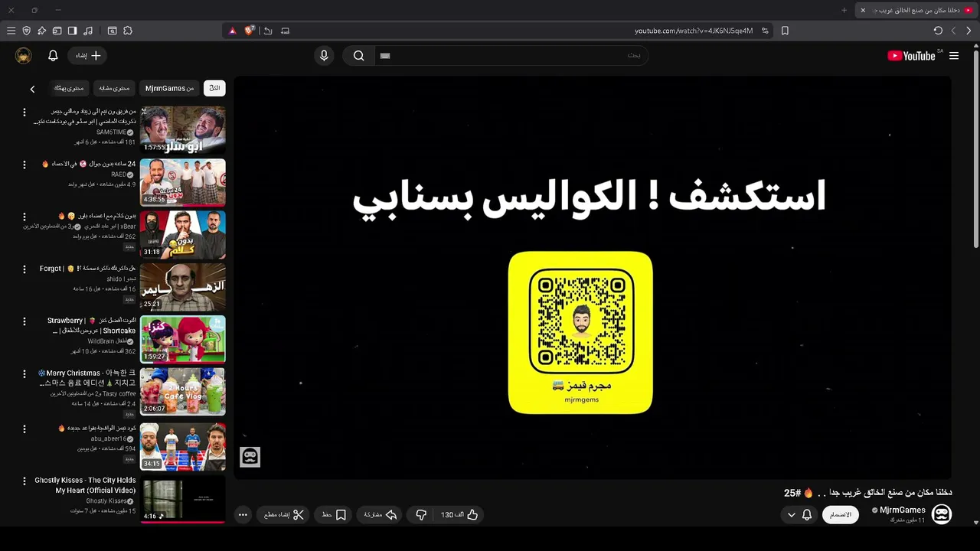Select the 'من MjrmGames' filter chip
Image resolution: width=980 pixels, height=551 pixels.
click(x=169, y=88)
